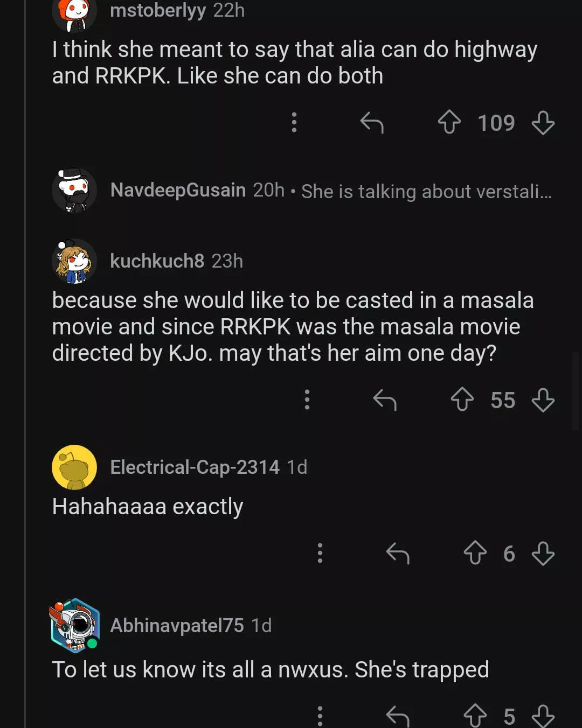Open kuchkuch8's user profile via username
Image resolution: width=582 pixels, height=728 pixels.
(157, 261)
